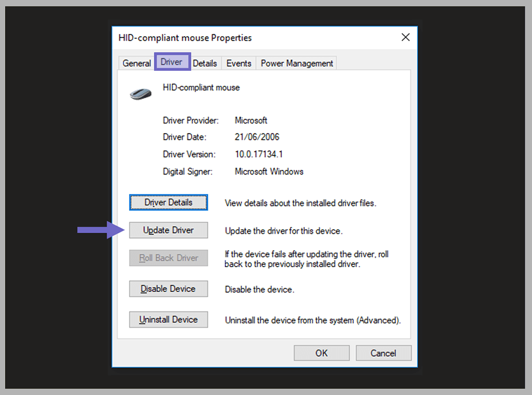Confirm with the OK button
532x395 pixels.
tap(321, 352)
